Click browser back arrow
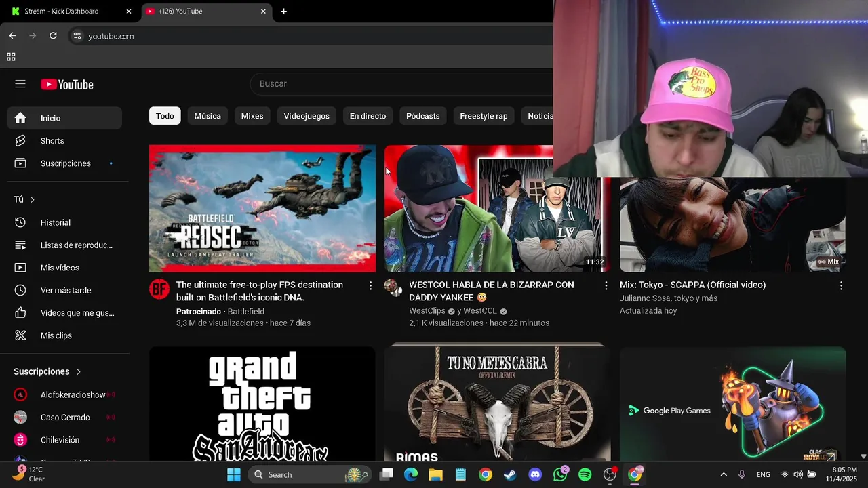The height and width of the screenshot is (488, 868). point(12,36)
